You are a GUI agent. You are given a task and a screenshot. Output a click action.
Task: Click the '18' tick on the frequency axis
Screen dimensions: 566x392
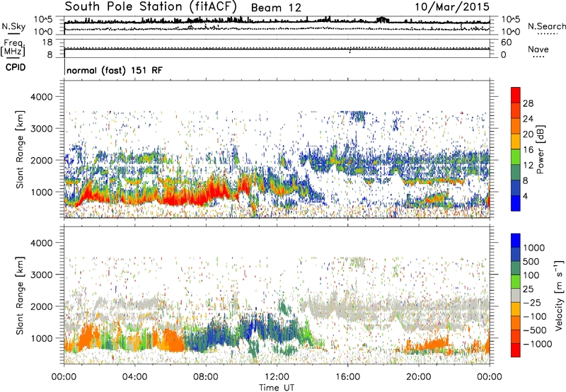[47, 42]
